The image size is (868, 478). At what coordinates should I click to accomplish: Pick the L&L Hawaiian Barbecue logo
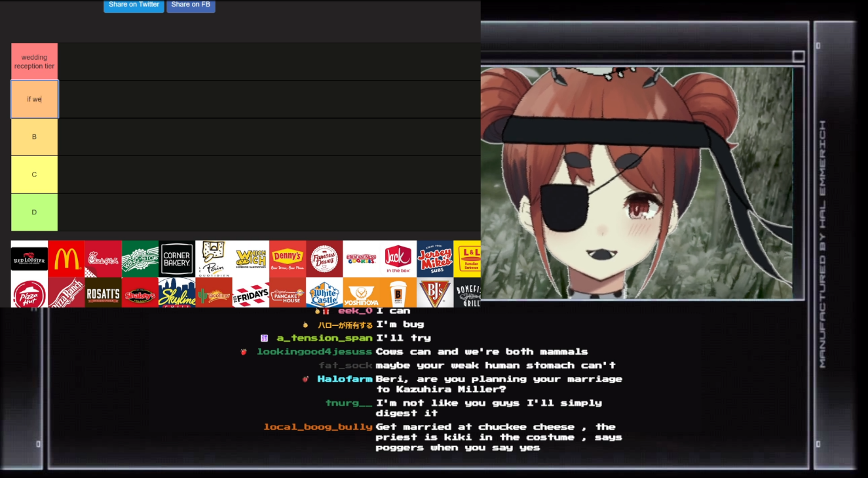point(467,259)
